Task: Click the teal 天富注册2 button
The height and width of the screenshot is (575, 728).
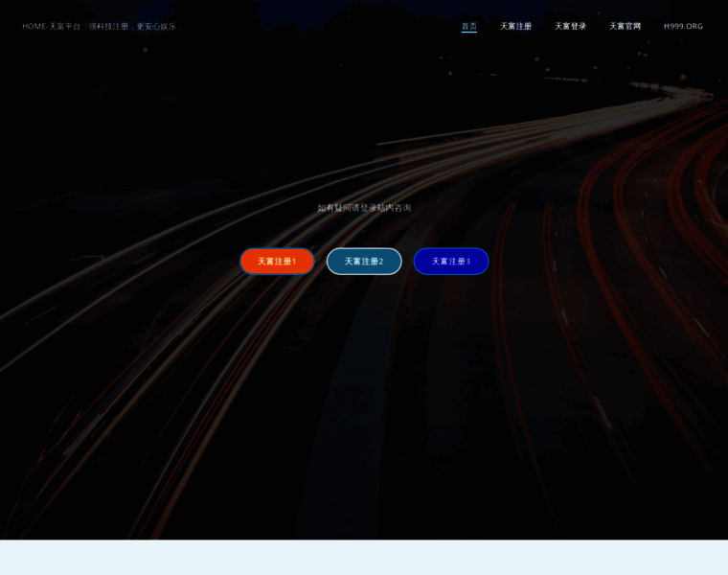Action: [x=364, y=261]
